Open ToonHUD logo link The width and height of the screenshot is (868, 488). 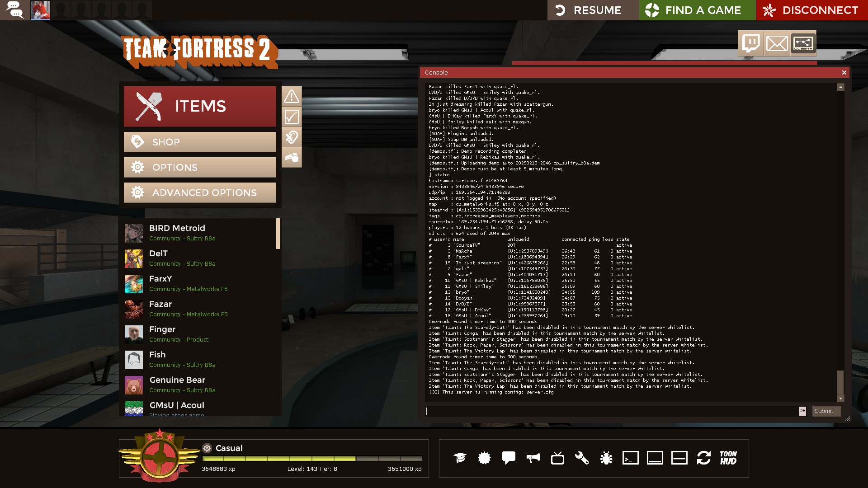pos(728,458)
